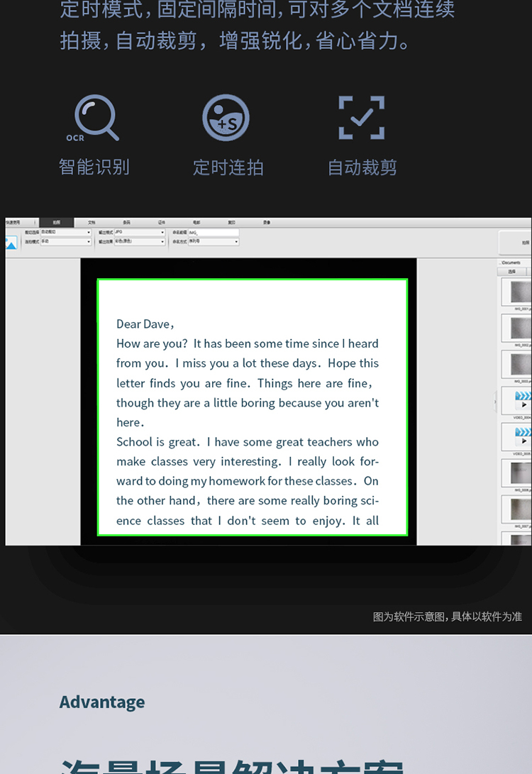Open the 自动裁切 crop selection dropdown

[66, 232]
